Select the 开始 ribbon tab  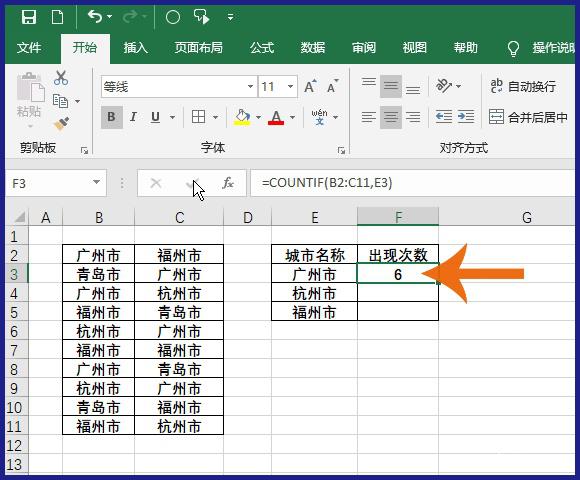pyautogui.click(x=85, y=48)
